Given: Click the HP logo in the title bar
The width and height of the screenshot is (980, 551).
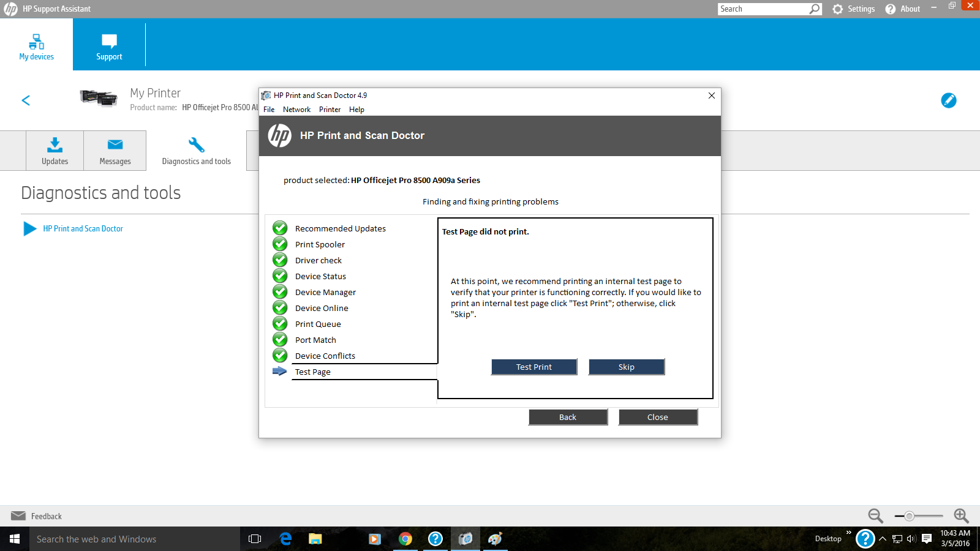Looking at the screenshot, I should point(10,9).
